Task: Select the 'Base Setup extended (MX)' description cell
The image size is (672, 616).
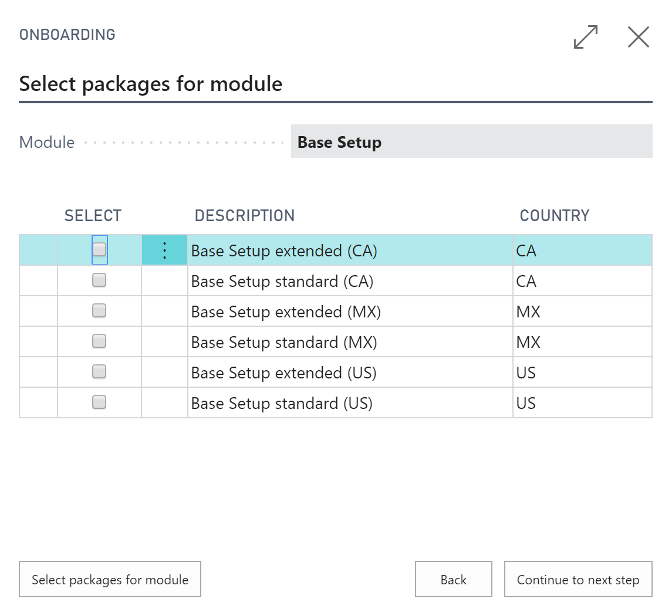Action: [350, 312]
